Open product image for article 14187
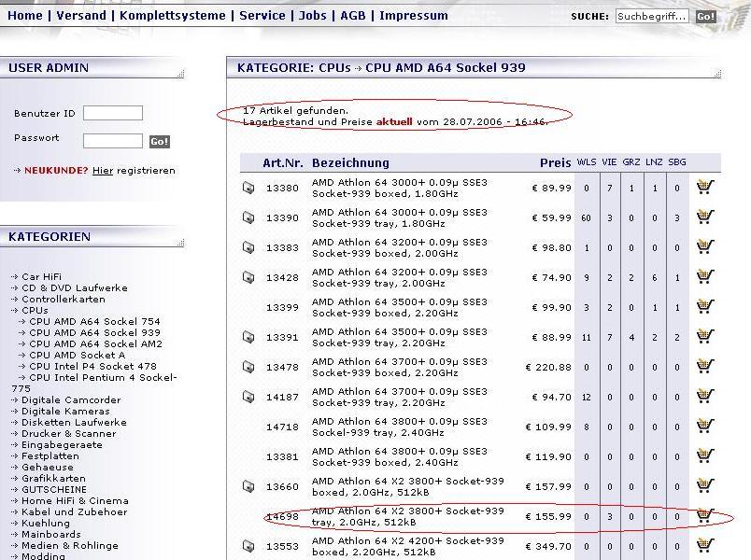The width and height of the screenshot is (751, 560). click(248, 397)
